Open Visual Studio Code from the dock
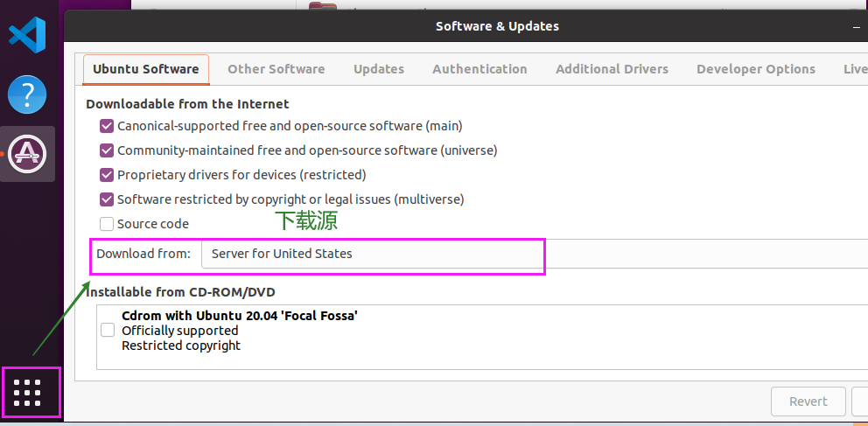Image resolution: width=868 pixels, height=426 pixels. [x=27, y=36]
